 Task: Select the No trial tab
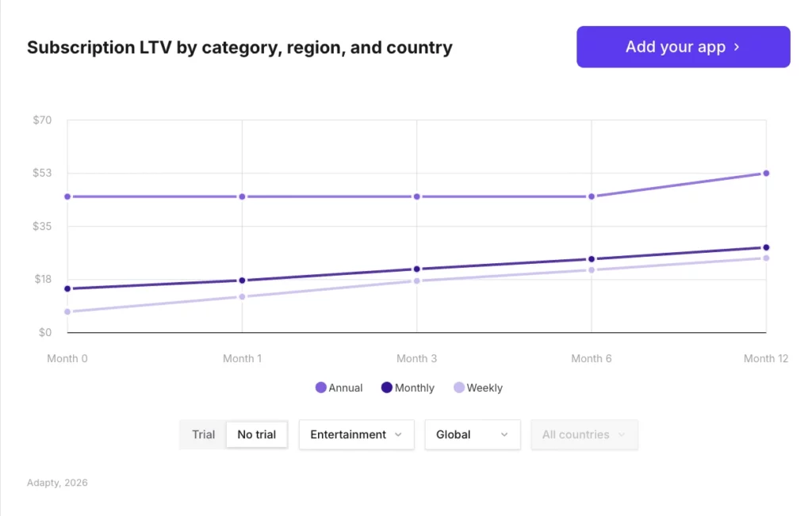[x=256, y=434]
